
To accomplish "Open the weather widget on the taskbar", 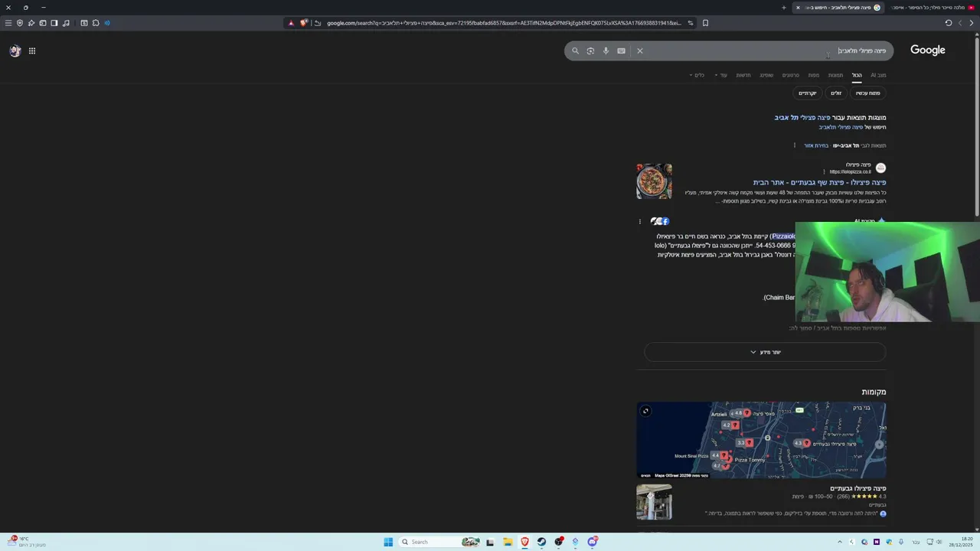I will [x=27, y=542].
